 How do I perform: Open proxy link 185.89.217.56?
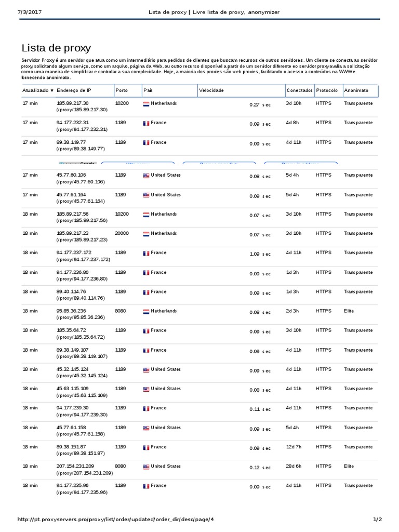[x=73, y=214]
